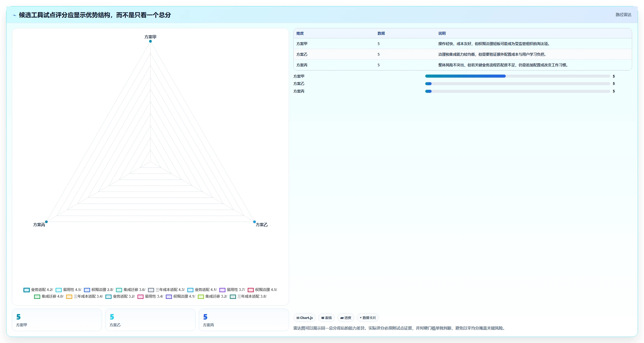Toggle legend series 集成迁移 3.6/

(131, 290)
